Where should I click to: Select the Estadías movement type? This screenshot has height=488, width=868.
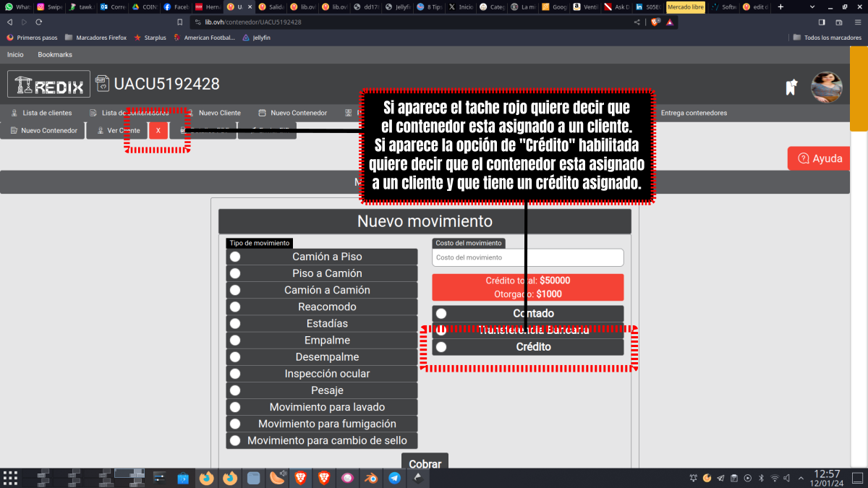(x=235, y=323)
